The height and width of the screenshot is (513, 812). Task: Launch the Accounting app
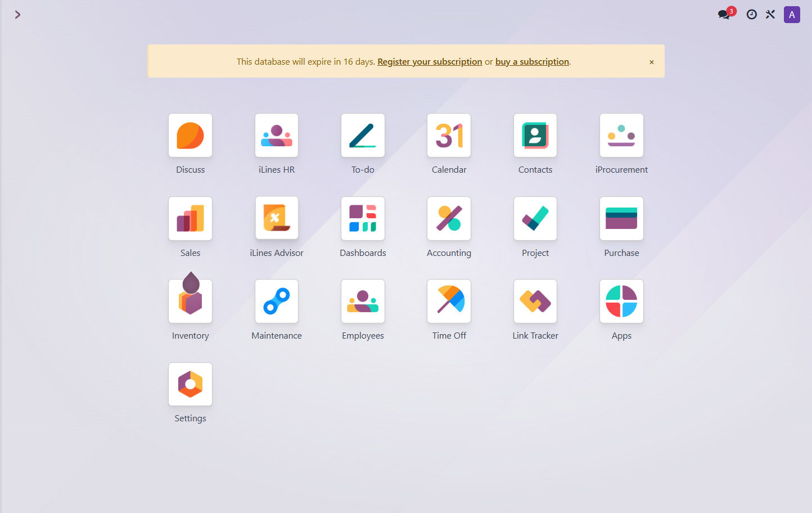pos(449,218)
